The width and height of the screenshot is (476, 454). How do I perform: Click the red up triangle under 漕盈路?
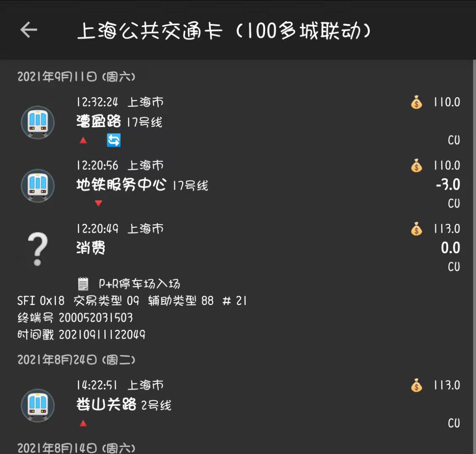[83, 140]
